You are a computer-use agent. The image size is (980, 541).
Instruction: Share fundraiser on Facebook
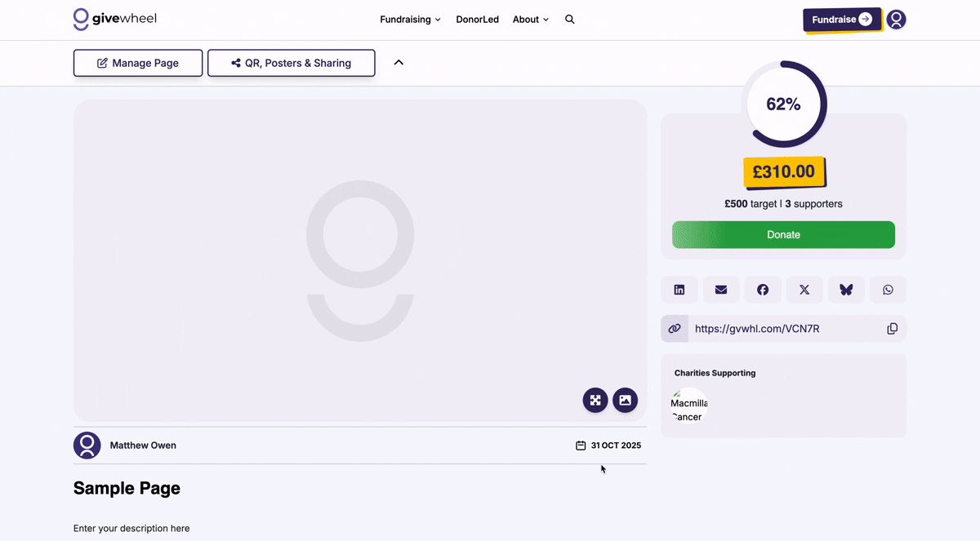[x=763, y=290]
